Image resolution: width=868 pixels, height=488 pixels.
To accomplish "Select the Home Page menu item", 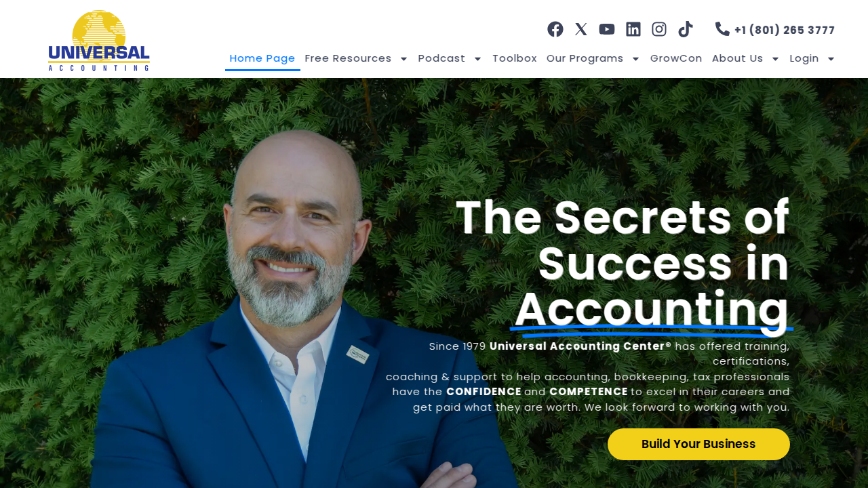I will click(262, 58).
